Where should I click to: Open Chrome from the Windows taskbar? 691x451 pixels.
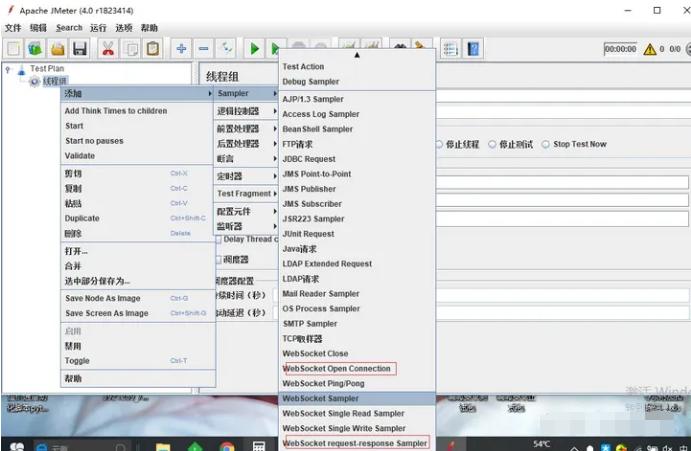[227, 446]
